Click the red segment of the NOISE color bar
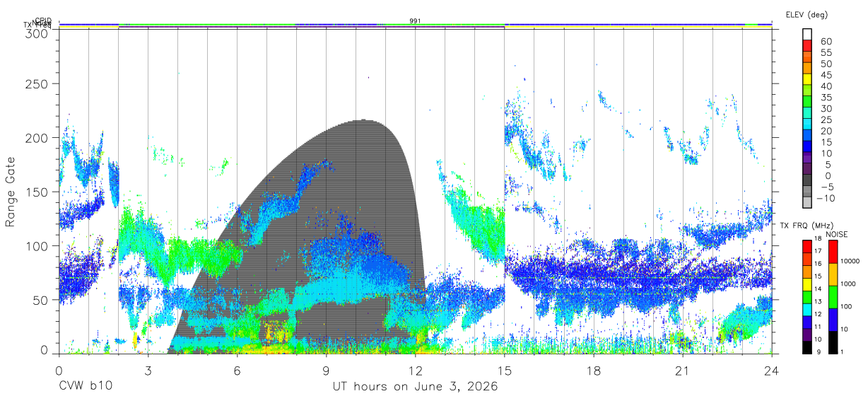 click(833, 252)
